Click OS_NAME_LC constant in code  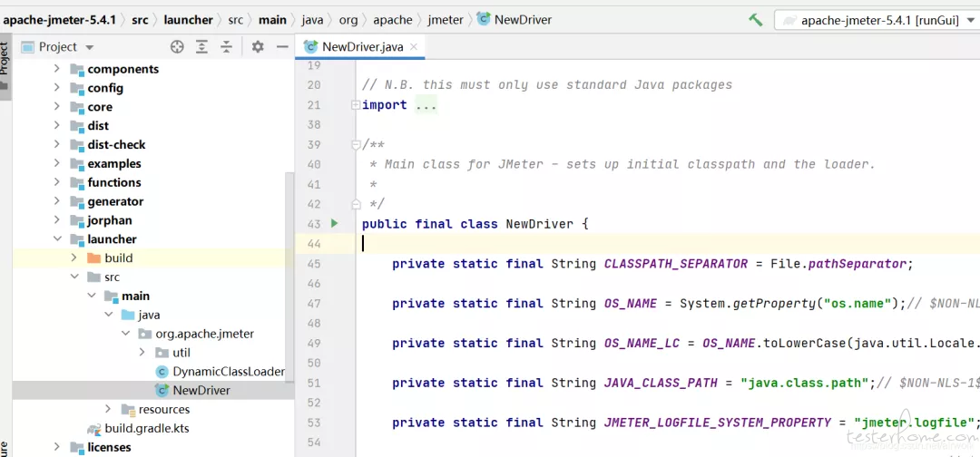pos(650,343)
